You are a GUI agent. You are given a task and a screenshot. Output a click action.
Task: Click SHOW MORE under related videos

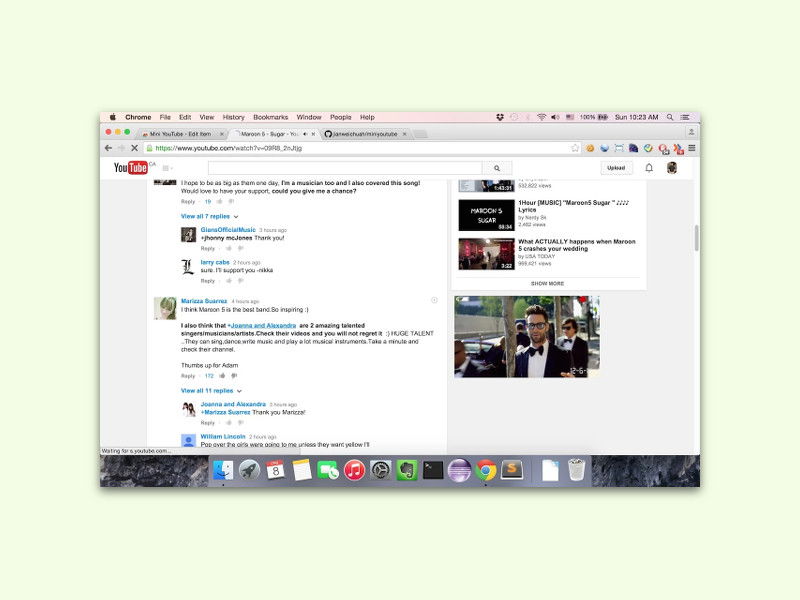pos(547,283)
